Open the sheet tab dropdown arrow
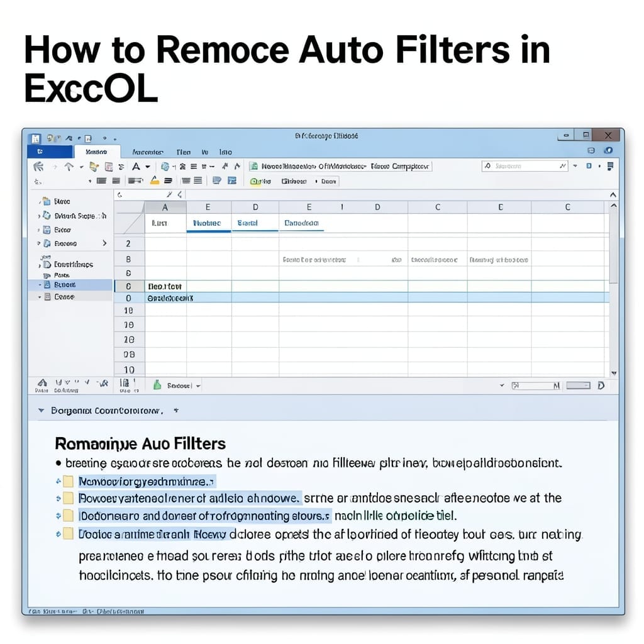The image size is (644, 644). (198, 386)
